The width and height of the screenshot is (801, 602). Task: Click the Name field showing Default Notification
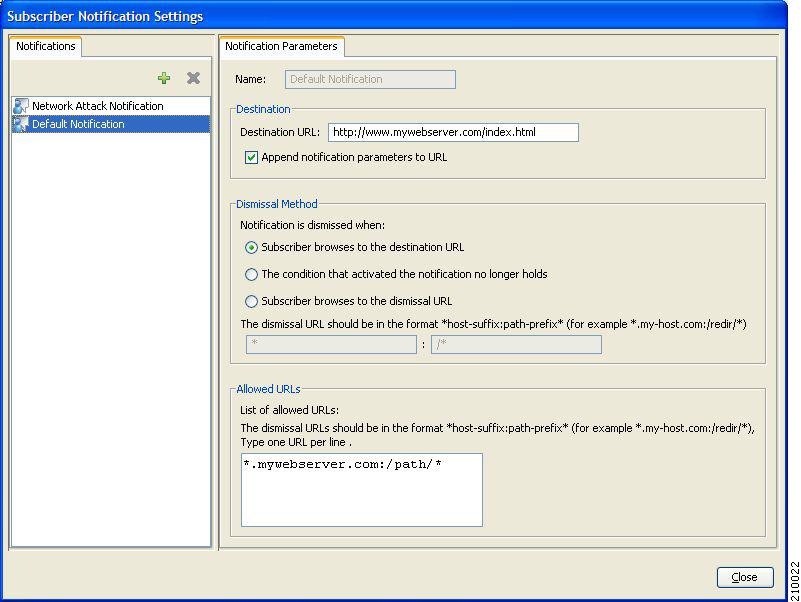pos(370,79)
